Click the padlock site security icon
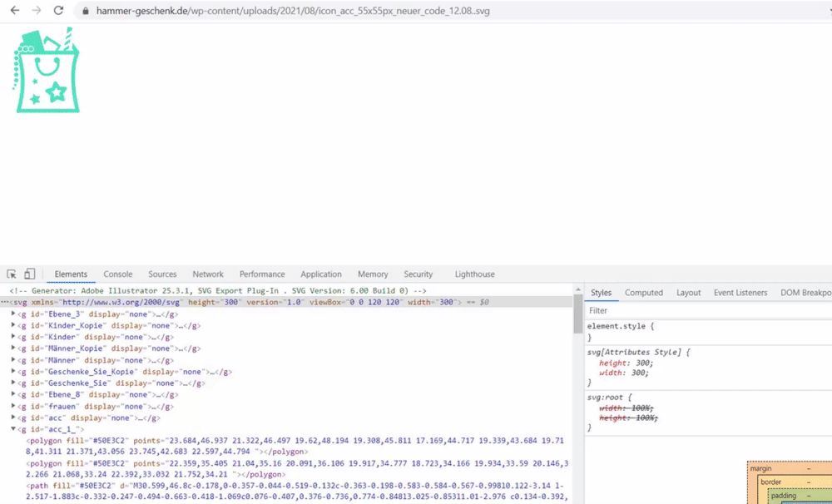832x504 pixels. [x=84, y=11]
